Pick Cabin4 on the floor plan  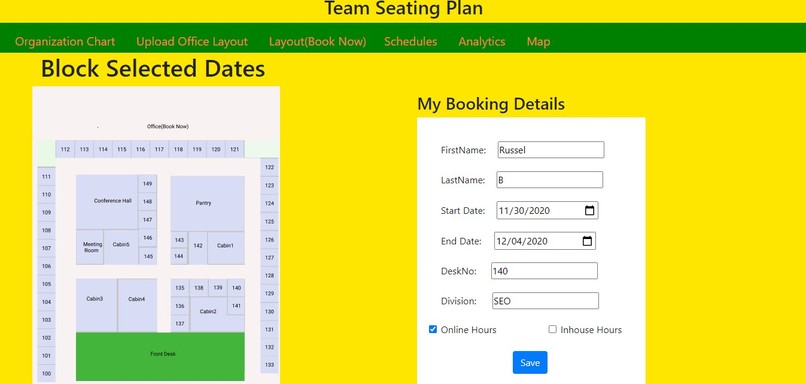pos(137,305)
